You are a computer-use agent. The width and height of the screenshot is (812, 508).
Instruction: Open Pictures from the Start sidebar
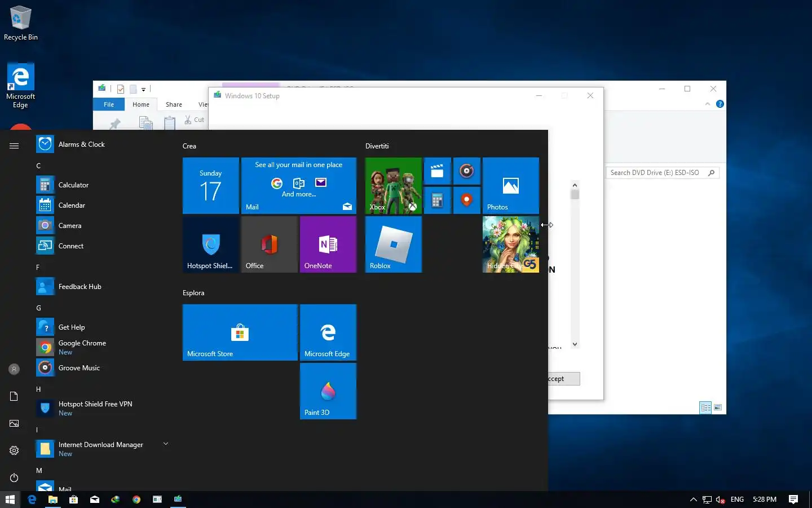(14, 423)
